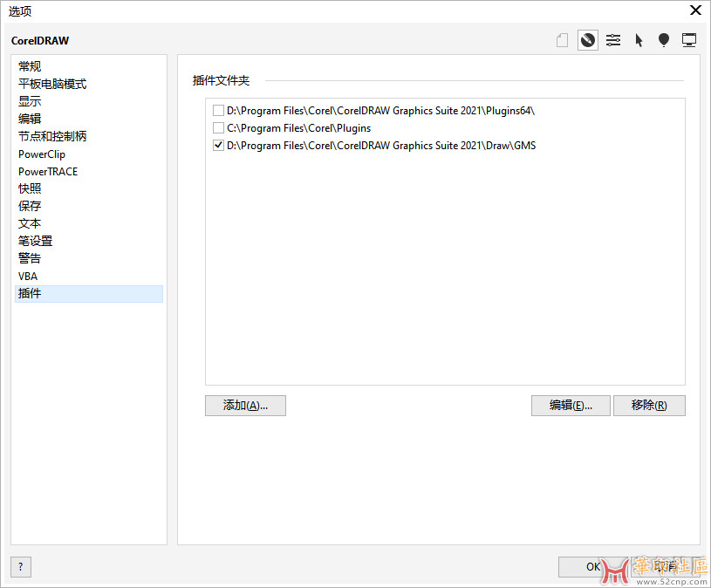Image resolution: width=711 pixels, height=588 pixels.
Task: Enable the Plugins64 folder checkbox
Action: click(219, 111)
